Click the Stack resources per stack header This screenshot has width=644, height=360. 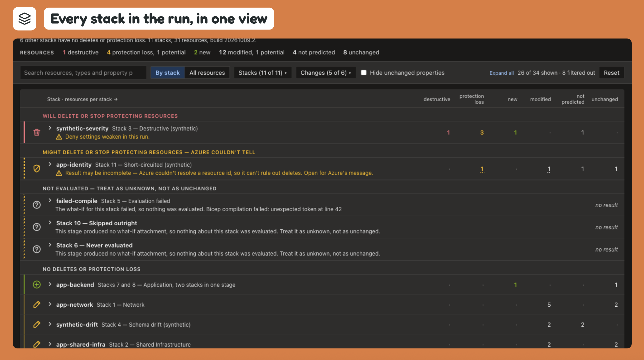pos(82,99)
